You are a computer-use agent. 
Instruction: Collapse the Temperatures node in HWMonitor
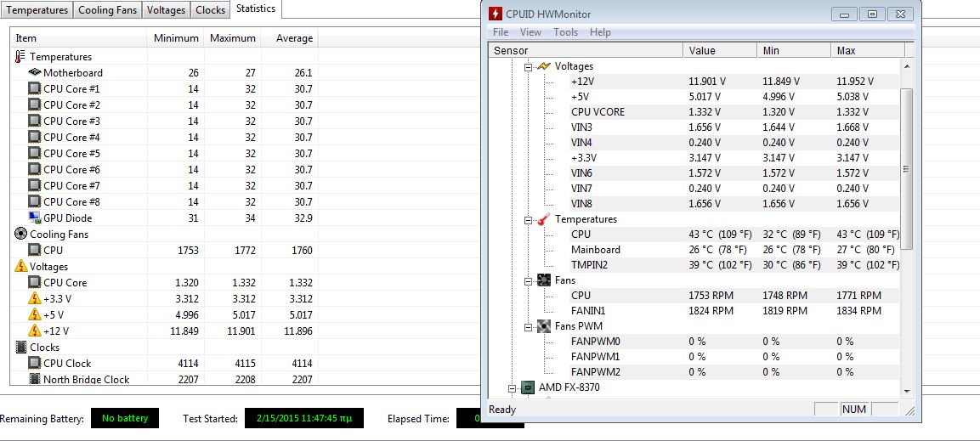(x=529, y=220)
